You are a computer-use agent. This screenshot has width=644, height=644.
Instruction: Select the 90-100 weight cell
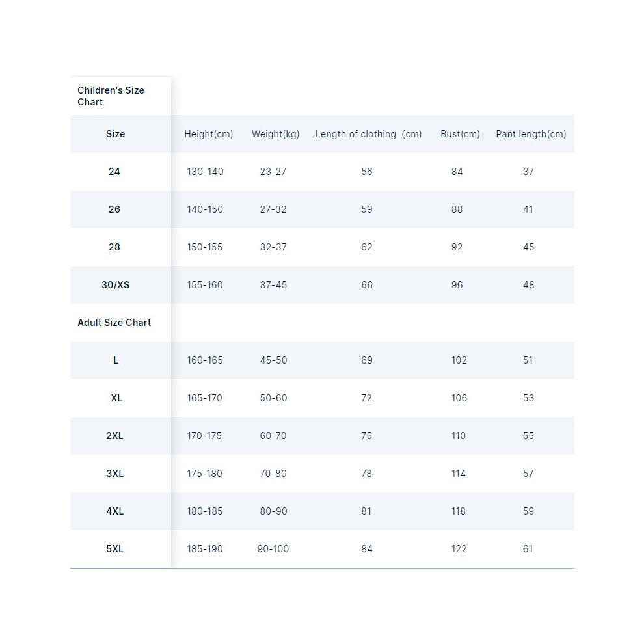click(x=273, y=549)
